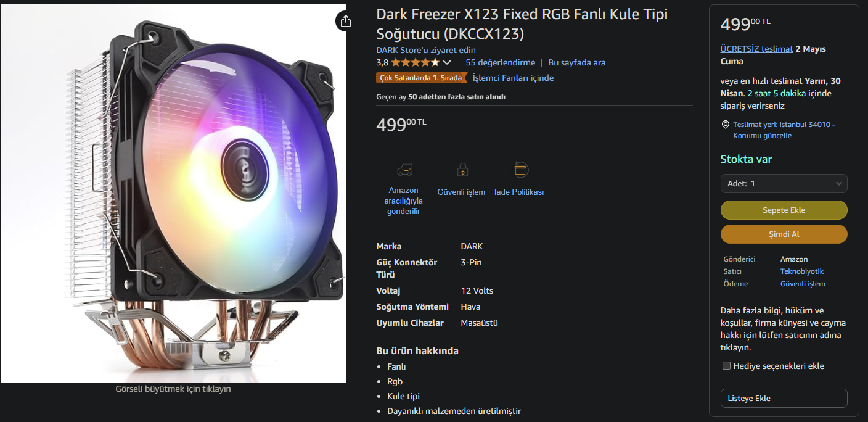
Task: Open the Listeye Ekle list selector
Action: point(784,398)
